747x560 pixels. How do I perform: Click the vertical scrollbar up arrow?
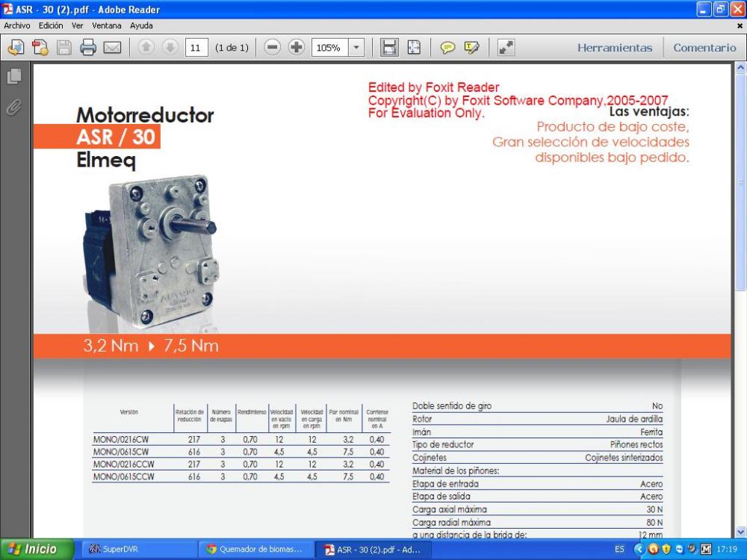click(x=741, y=68)
